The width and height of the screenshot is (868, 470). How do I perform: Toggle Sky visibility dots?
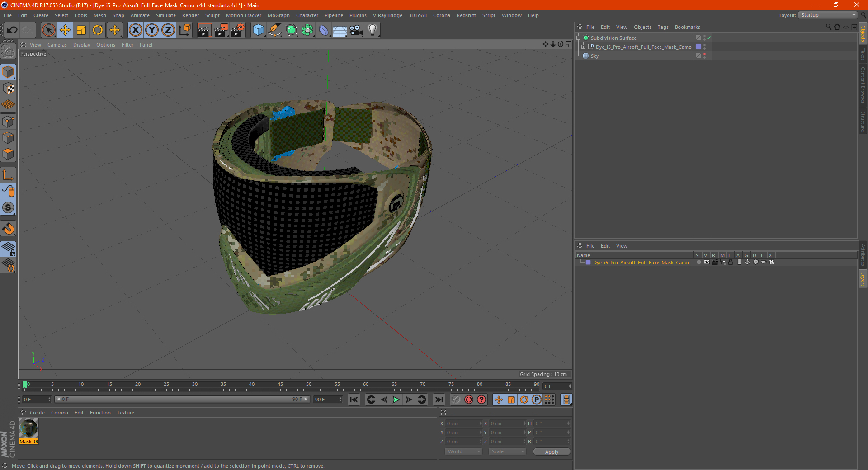pos(704,56)
